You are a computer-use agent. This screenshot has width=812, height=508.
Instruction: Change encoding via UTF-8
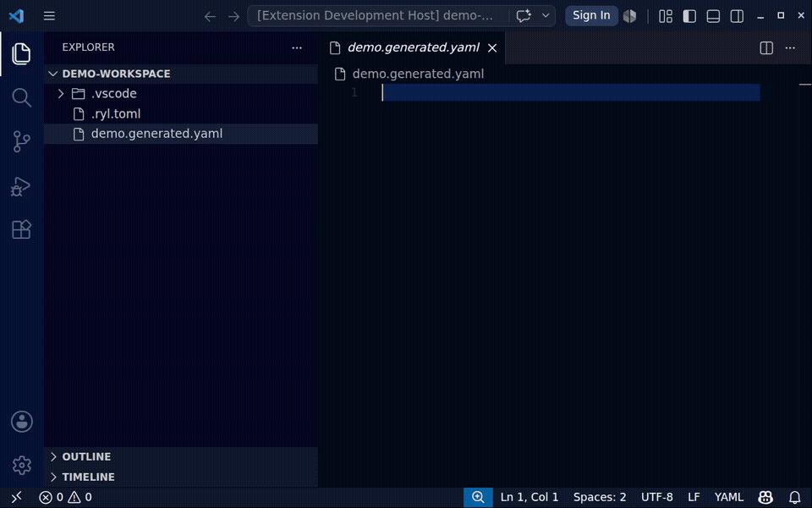[x=657, y=498]
